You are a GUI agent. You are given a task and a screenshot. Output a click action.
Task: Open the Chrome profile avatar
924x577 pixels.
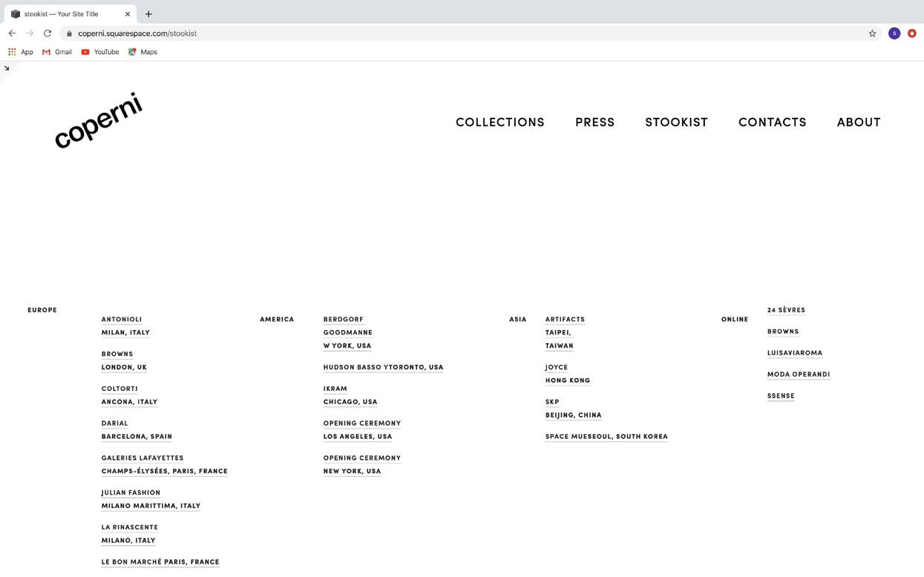894,33
